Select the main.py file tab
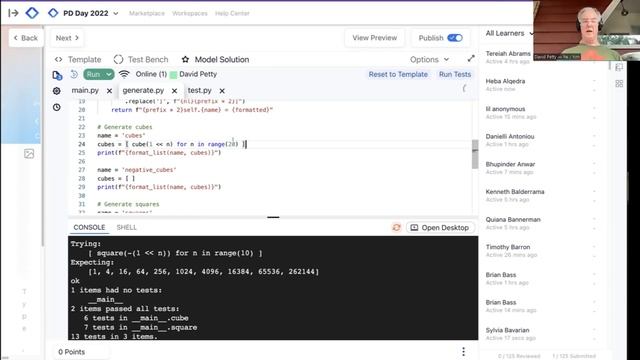This screenshot has height=360, width=640. coord(85,90)
